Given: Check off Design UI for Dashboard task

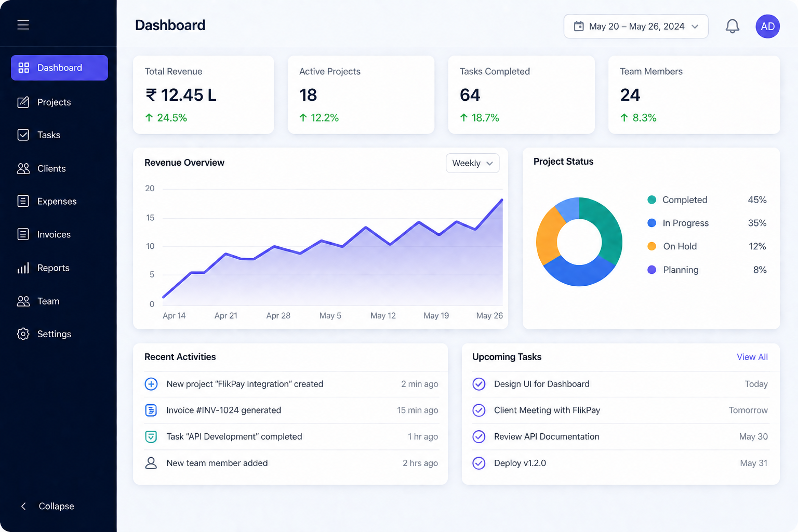Looking at the screenshot, I should click(x=479, y=384).
